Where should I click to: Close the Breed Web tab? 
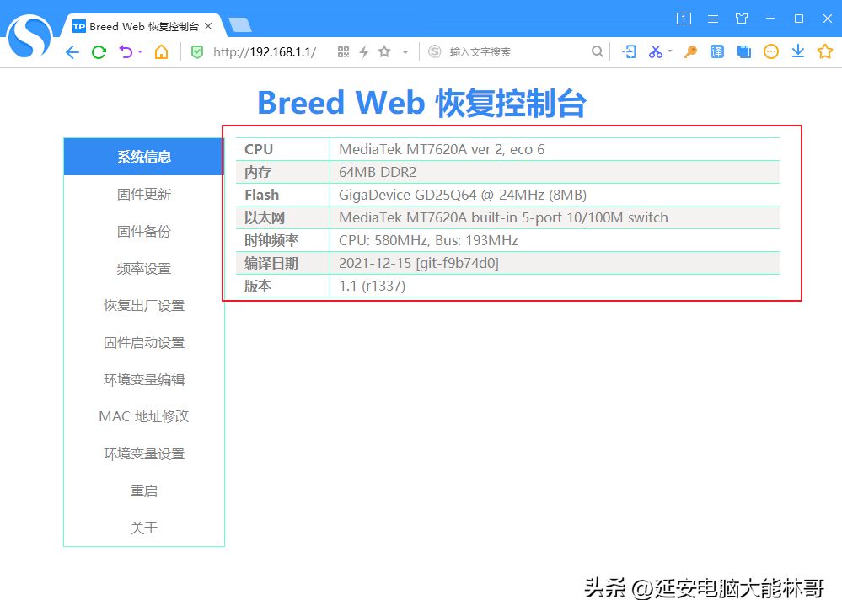tap(208, 26)
